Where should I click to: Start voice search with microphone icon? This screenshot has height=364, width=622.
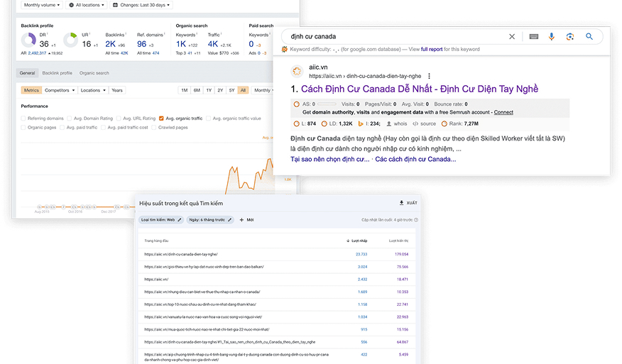tap(552, 36)
